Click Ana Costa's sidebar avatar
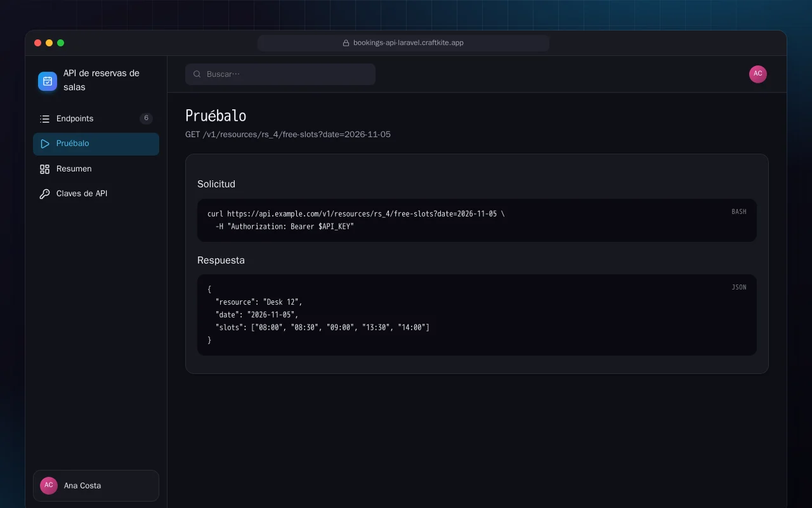This screenshot has width=812, height=508. coord(49,486)
